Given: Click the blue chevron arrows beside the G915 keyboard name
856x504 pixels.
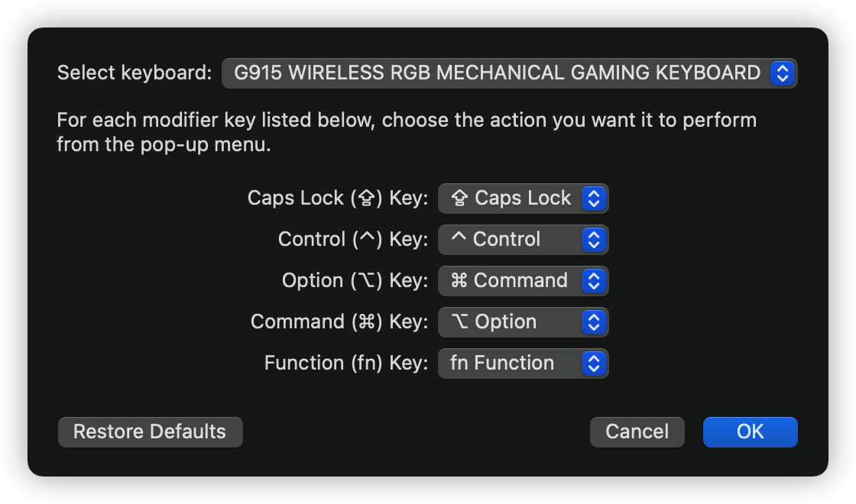Looking at the screenshot, I should 781,73.
